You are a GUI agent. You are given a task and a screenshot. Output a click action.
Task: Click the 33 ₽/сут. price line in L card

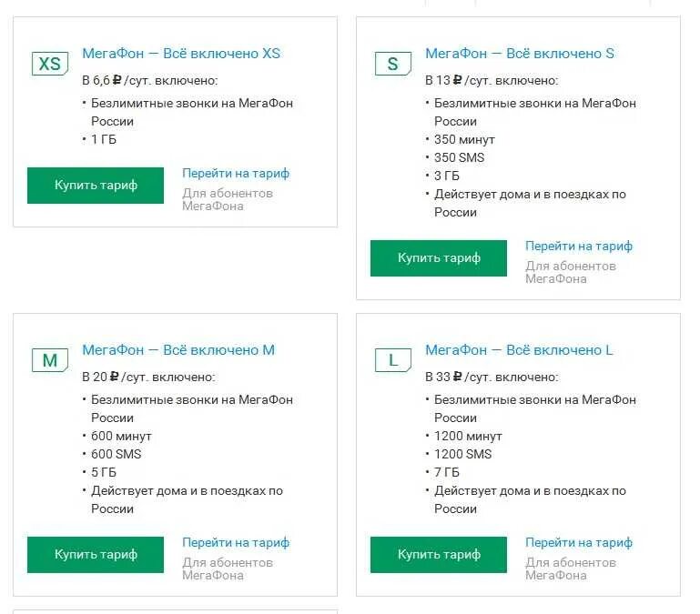[x=492, y=377]
